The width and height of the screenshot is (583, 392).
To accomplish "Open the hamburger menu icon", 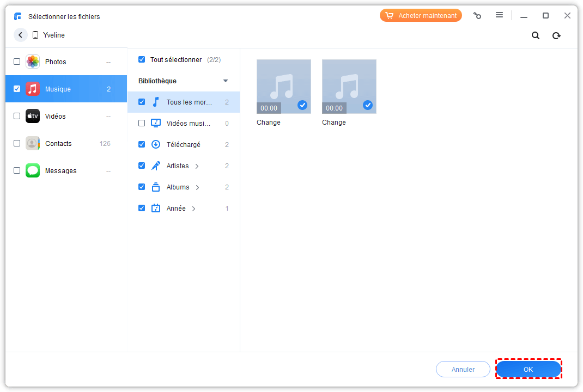I will coord(499,15).
